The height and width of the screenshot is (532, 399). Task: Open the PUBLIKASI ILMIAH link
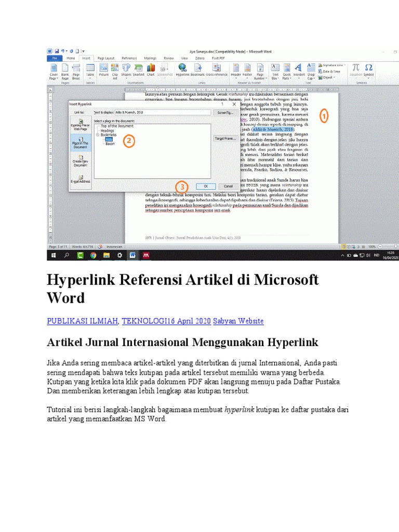[83, 321]
